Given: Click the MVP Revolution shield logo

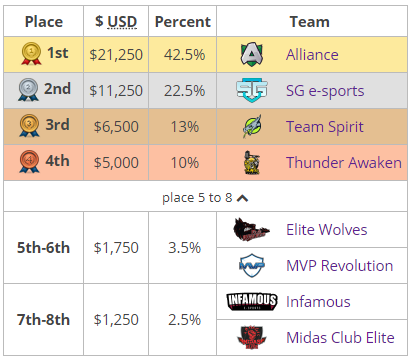Looking at the screenshot, I should (252, 266).
